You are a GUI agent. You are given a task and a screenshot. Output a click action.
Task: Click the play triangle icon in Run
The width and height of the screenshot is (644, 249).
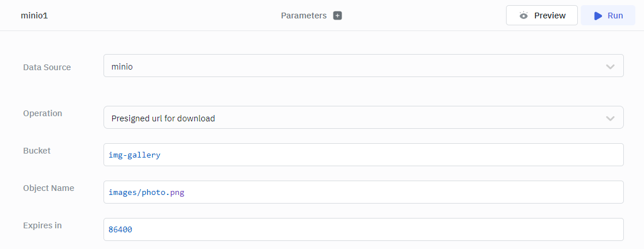coord(598,16)
